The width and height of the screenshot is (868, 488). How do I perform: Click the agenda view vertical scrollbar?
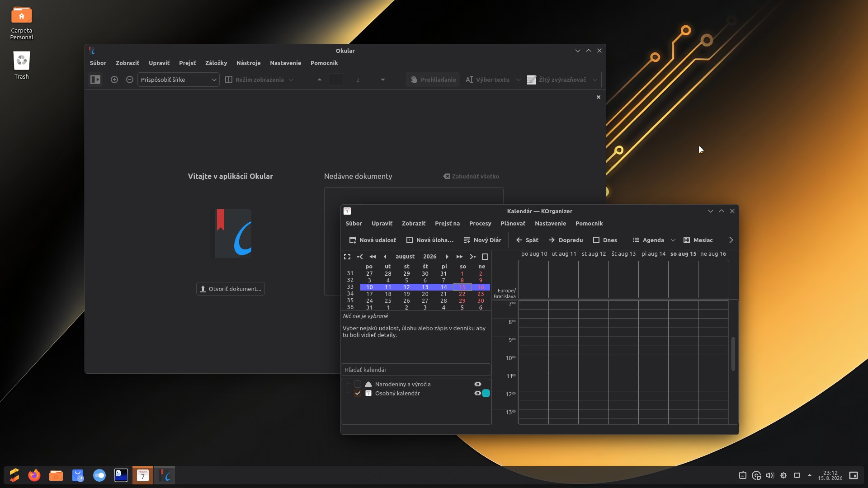coord(733,354)
